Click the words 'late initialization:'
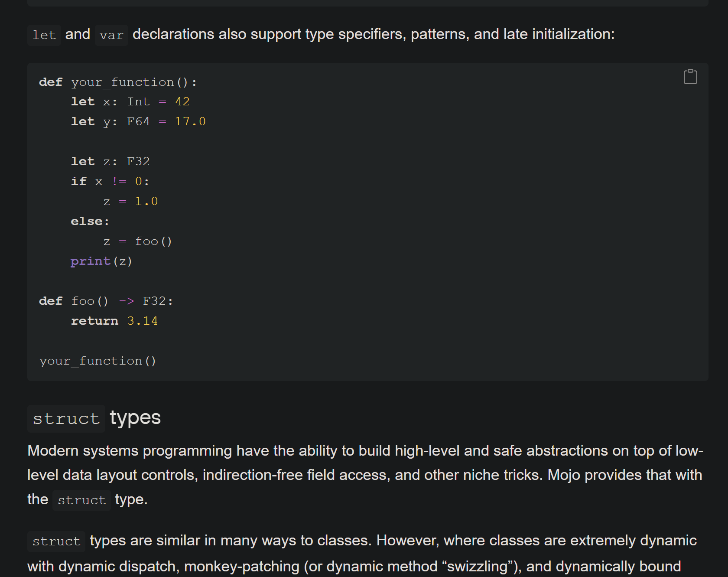The height and width of the screenshot is (577, 728). 559,34
